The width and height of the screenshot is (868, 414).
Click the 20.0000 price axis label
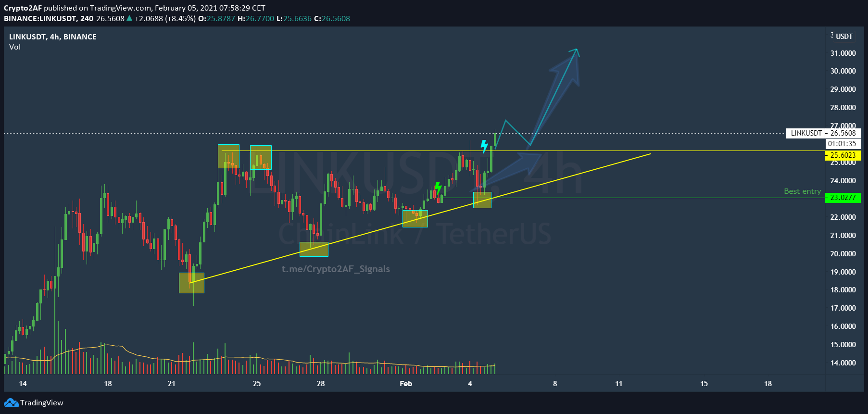coord(843,254)
